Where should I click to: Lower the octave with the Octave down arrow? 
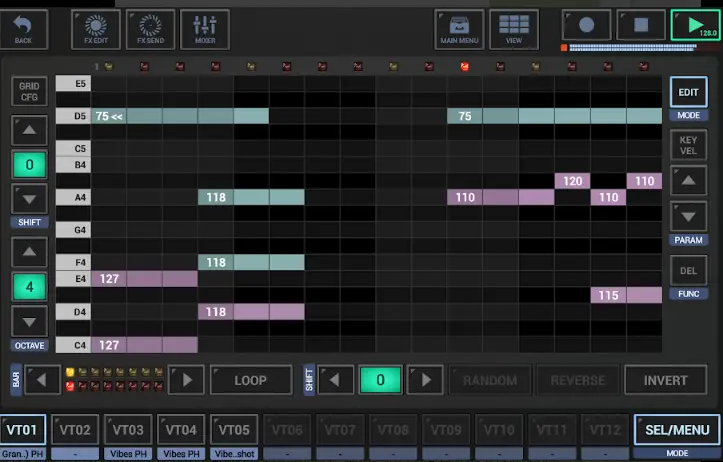click(x=29, y=321)
